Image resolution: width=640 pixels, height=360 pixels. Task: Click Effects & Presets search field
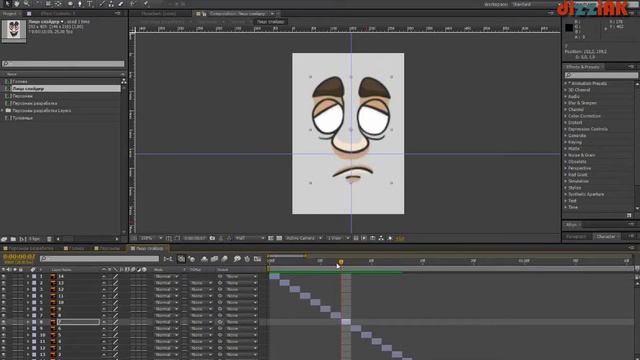coord(601,75)
